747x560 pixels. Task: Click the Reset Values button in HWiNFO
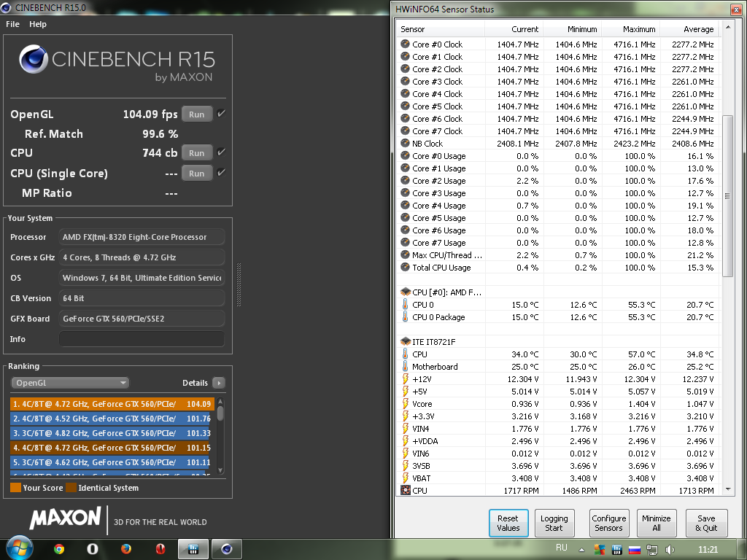pyautogui.click(x=508, y=523)
